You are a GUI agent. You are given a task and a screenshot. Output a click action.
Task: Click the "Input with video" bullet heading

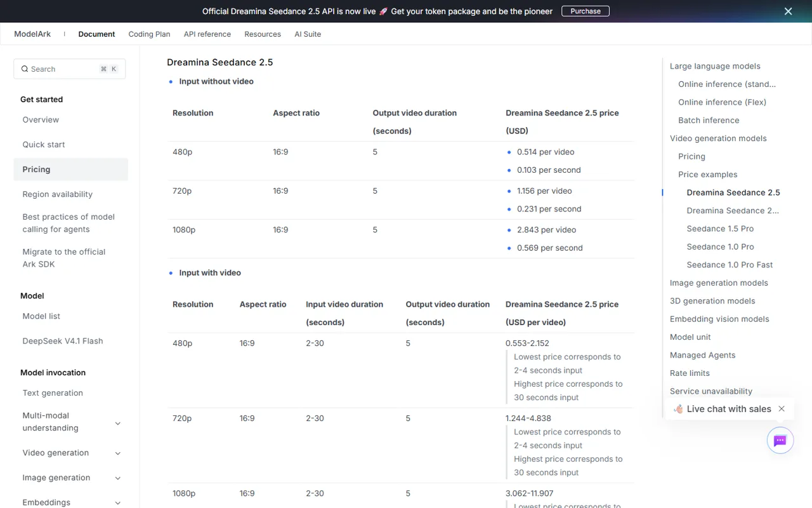pos(210,273)
